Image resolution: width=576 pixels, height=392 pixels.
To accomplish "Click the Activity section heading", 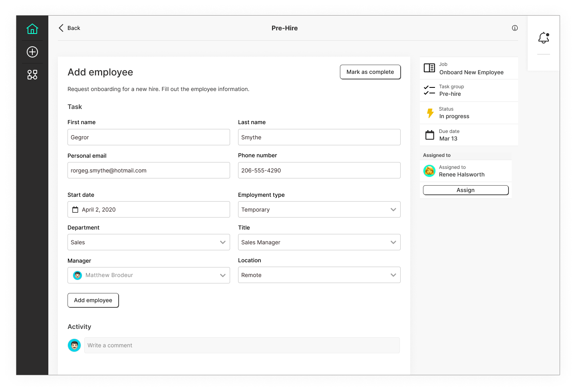I will tap(79, 327).
